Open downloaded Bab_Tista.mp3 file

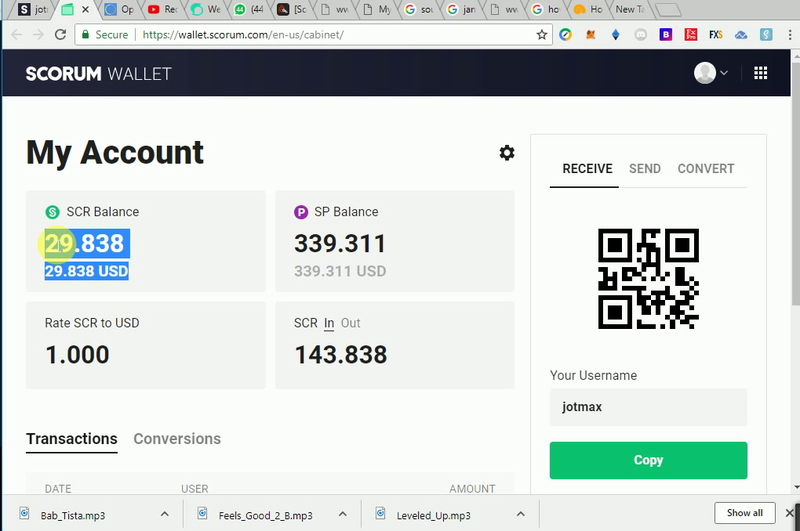coord(73,515)
